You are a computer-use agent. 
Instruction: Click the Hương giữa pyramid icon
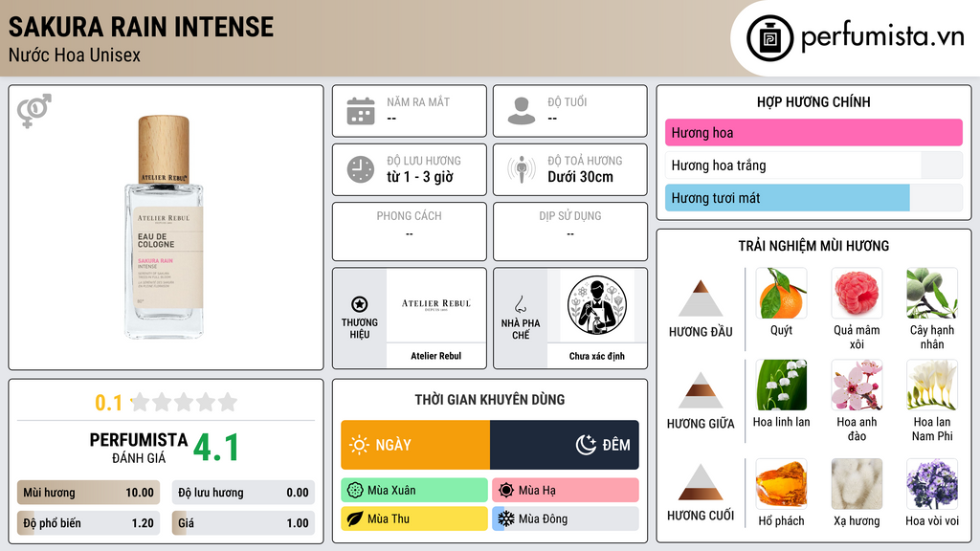click(701, 390)
